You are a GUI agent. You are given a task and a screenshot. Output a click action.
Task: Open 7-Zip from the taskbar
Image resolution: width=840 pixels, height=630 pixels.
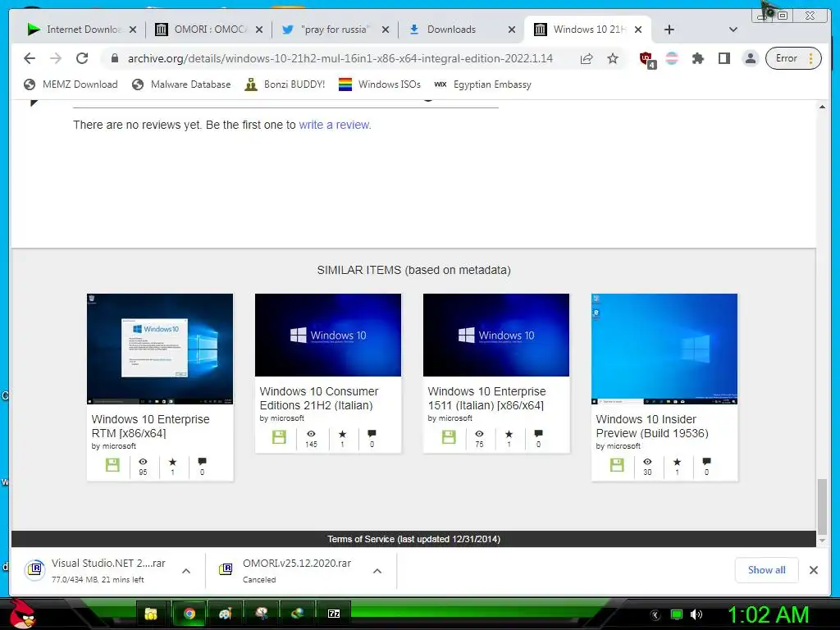tap(334, 614)
